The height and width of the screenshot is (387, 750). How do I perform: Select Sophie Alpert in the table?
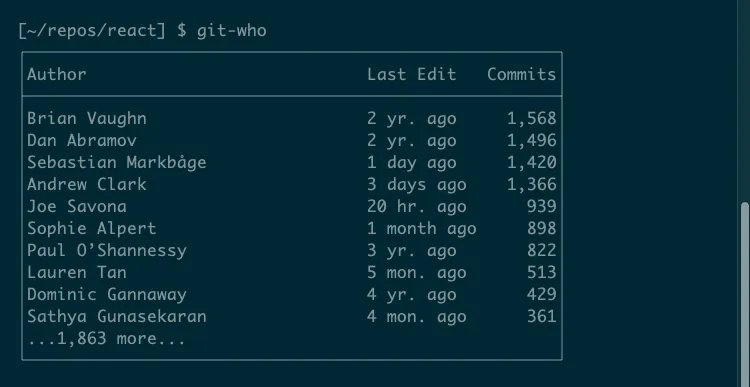click(x=91, y=229)
